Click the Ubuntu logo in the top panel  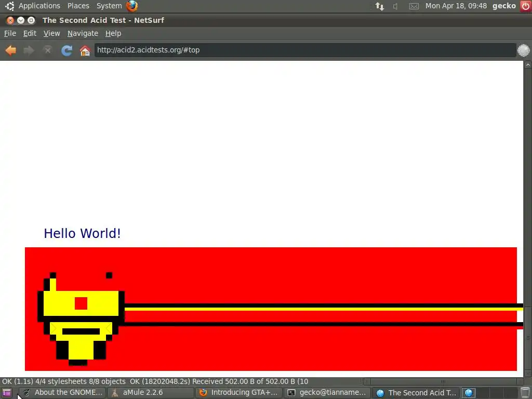(9, 6)
